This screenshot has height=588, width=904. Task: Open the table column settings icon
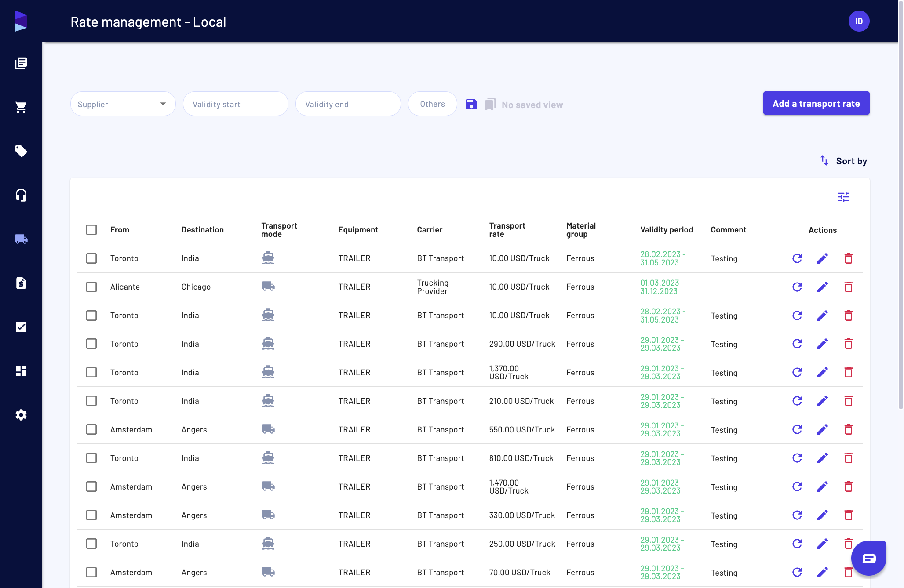tap(844, 197)
